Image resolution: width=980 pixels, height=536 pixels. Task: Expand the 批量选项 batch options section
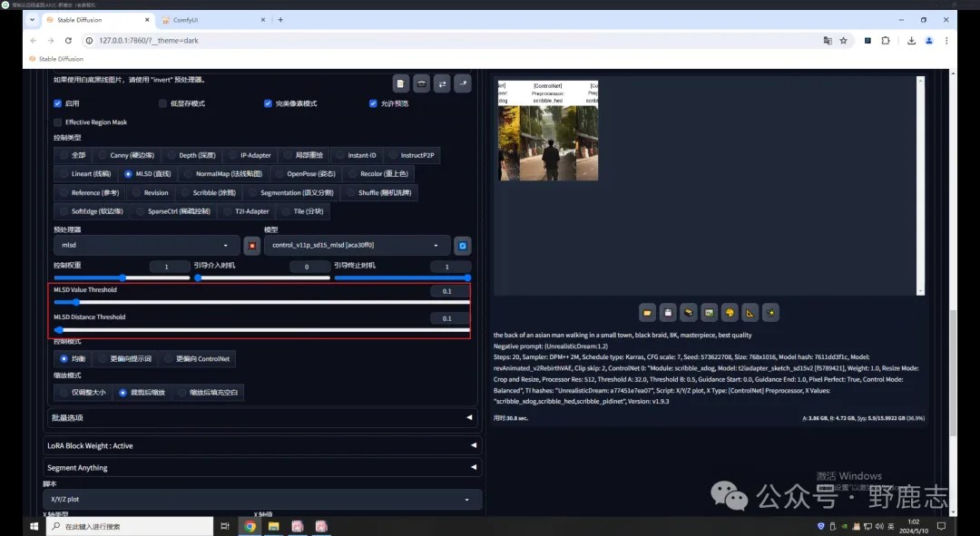click(262, 417)
